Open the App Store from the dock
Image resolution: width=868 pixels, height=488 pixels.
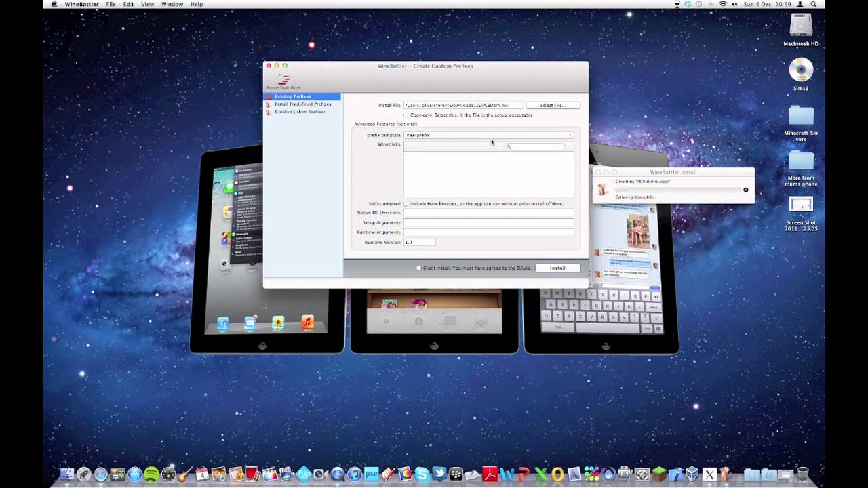coord(135,474)
